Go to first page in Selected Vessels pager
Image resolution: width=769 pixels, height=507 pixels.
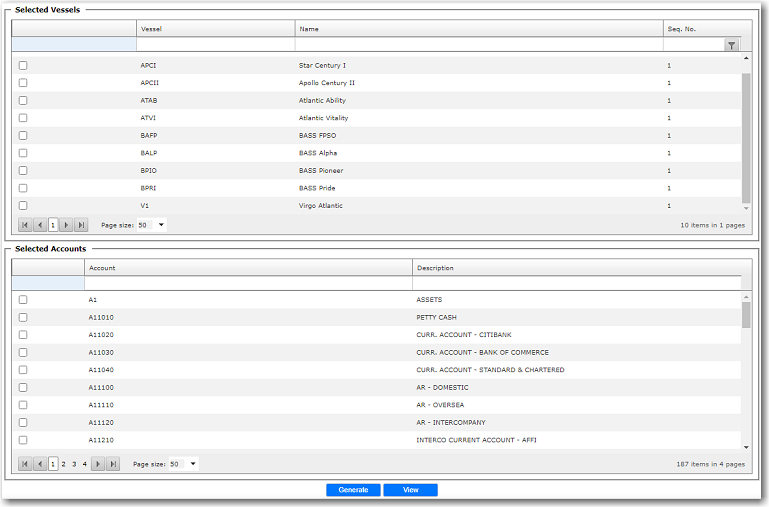pos(25,225)
